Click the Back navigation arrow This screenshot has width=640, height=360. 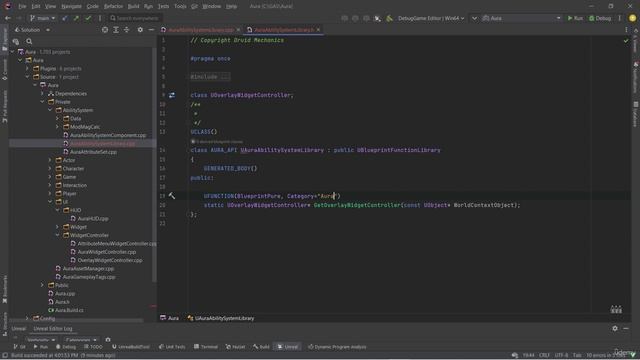click(x=8, y=18)
